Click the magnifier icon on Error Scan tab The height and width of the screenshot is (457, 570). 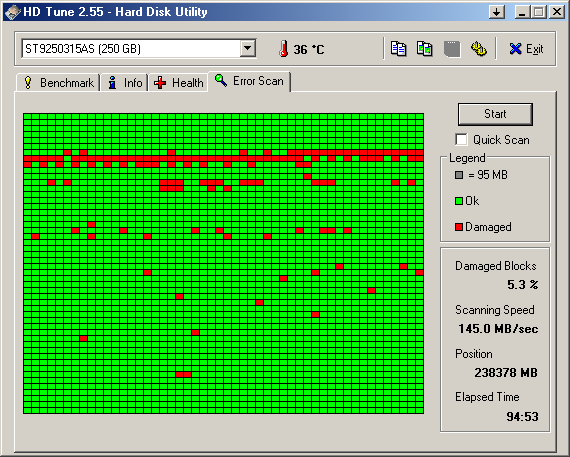[x=221, y=80]
